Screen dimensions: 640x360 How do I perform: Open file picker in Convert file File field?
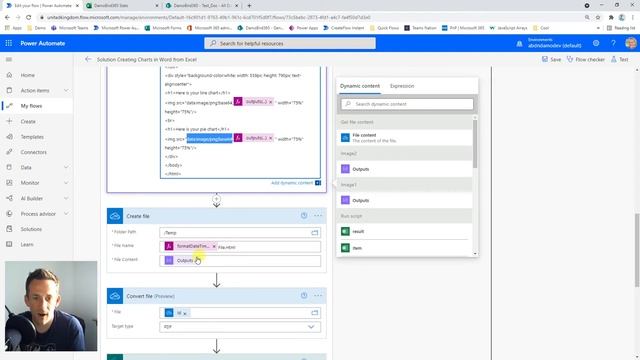tap(314, 313)
